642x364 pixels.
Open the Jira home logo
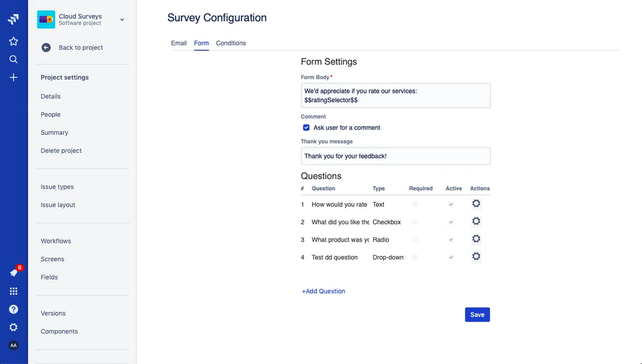click(x=13, y=20)
